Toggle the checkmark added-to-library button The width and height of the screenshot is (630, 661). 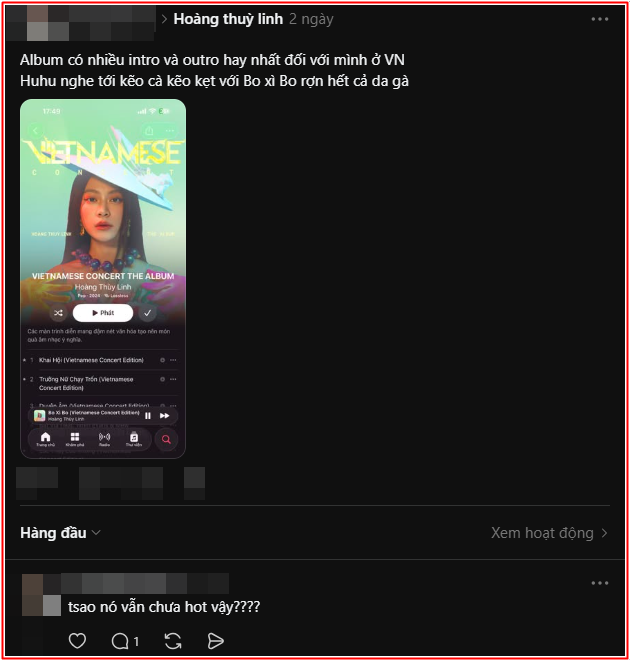pyautogui.click(x=148, y=313)
